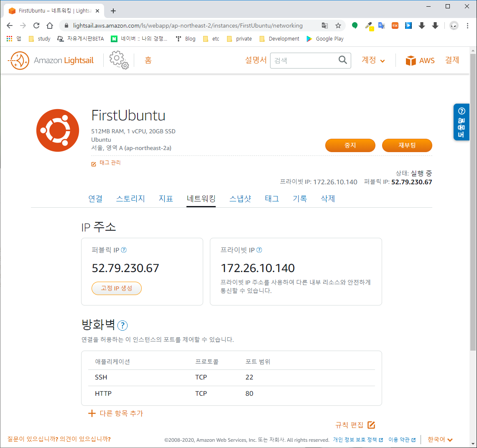Viewport: 477px width, 448px height.
Task: Click the green circle extension icon
Action: click(355, 25)
